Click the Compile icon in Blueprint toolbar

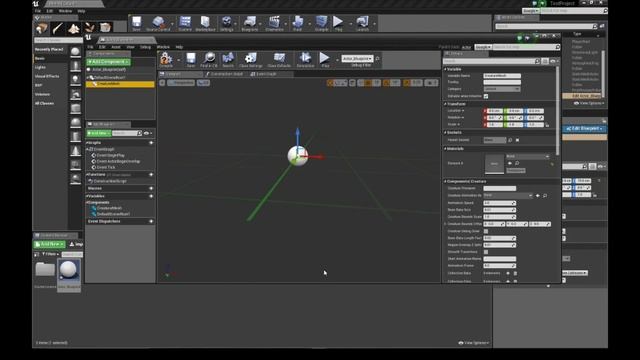pyautogui.click(x=166, y=59)
